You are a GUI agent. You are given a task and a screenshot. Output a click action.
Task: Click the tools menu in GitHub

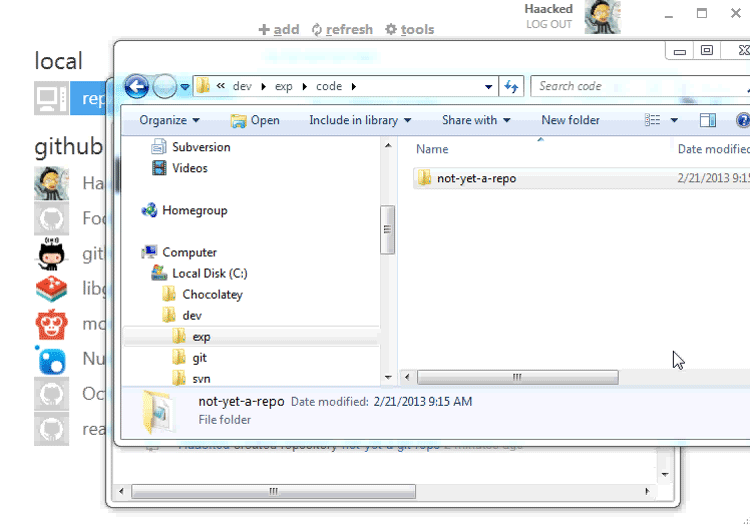pos(410,29)
